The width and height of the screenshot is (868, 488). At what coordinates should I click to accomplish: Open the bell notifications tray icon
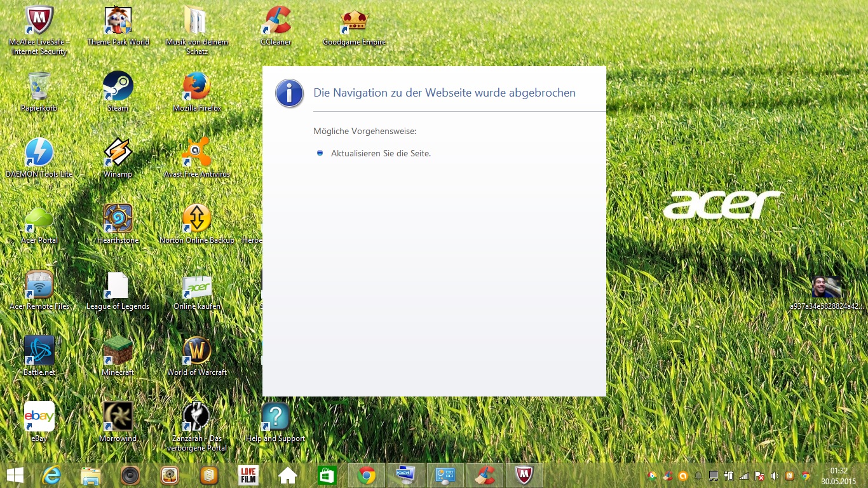[698, 475]
